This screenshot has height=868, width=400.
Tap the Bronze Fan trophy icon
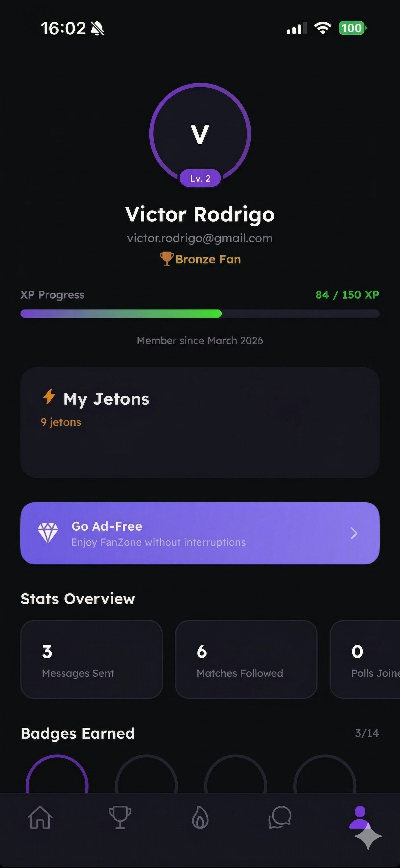coord(166,259)
